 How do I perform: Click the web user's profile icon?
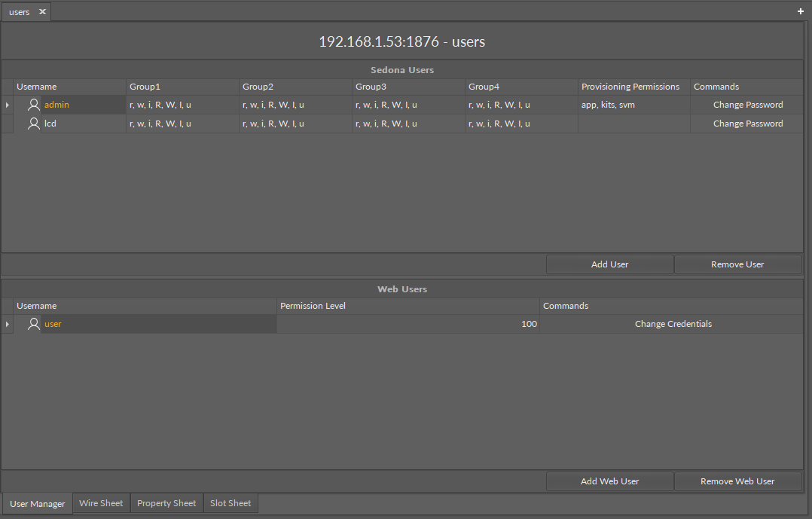point(34,324)
